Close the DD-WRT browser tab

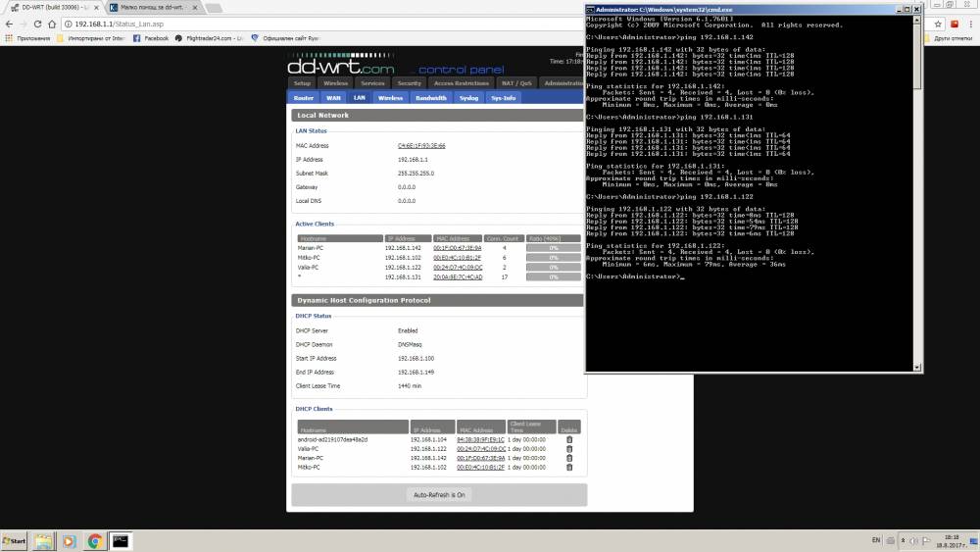click(96, 8)
